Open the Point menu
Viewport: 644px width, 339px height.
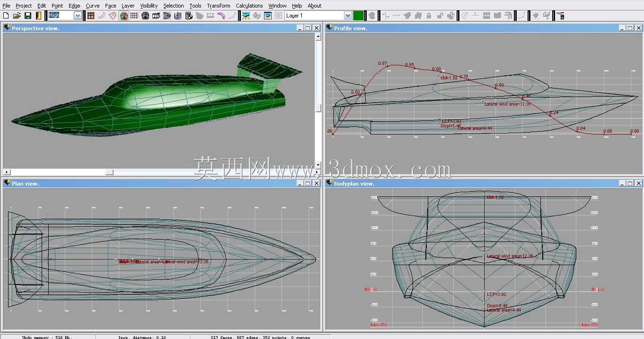pyautogui.click(x=57, y=6)
